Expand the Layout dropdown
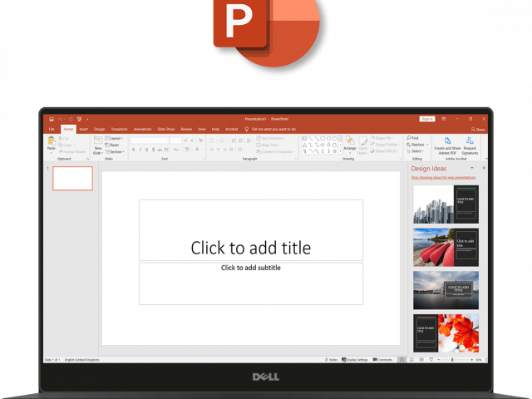Viewport: 532px width, 399px height. click(115, 138)
